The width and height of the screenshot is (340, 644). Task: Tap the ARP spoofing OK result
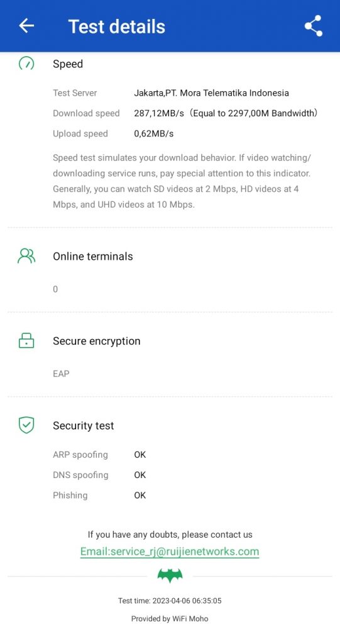click(x=140, y=455)
